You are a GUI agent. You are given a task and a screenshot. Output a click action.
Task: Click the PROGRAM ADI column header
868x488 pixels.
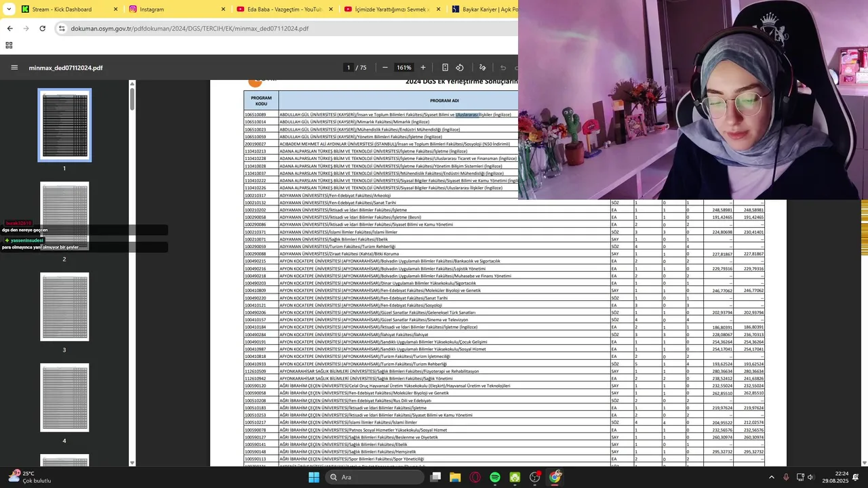(445, 100)
